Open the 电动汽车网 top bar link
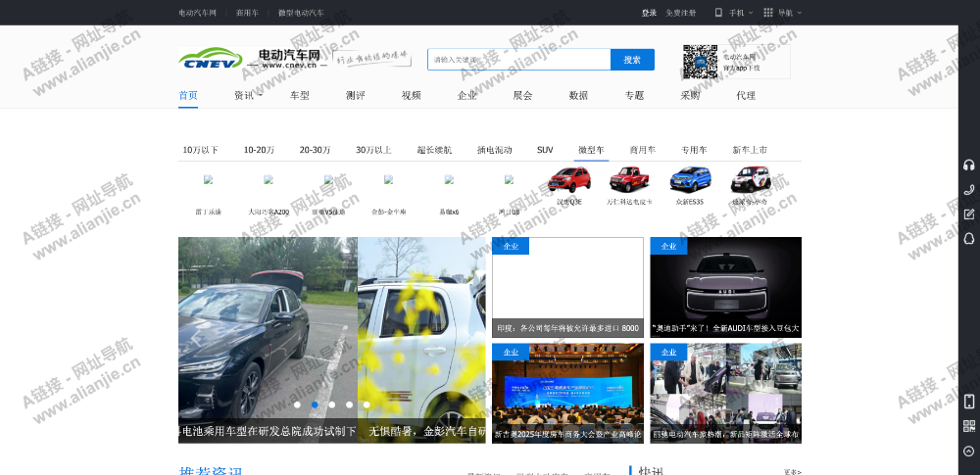 pyautogui.click(x=198, y=13)
